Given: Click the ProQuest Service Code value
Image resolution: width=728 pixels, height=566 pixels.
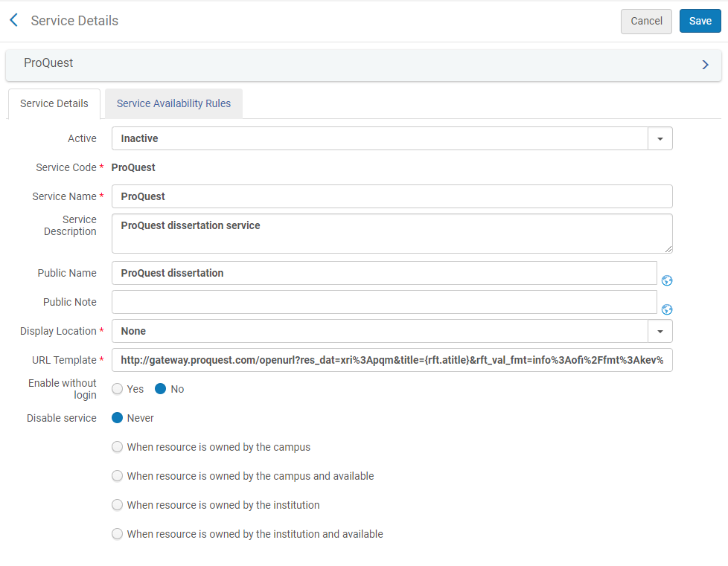Looking at the screenshot, I should point(133,167).
